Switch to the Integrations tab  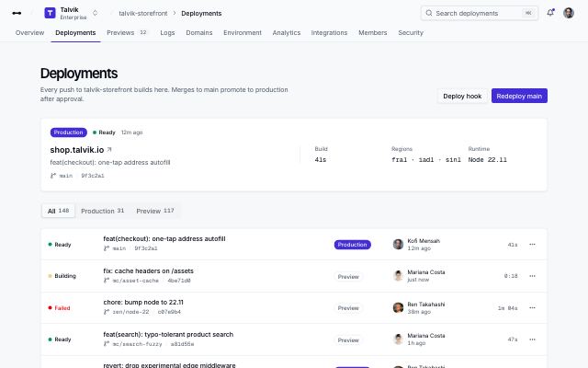point(329,33)
